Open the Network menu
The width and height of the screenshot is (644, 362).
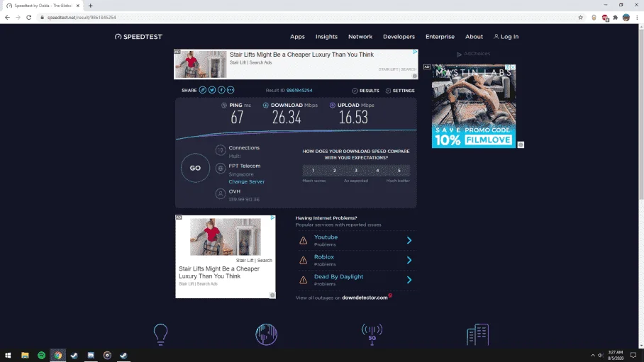(360, 37)
